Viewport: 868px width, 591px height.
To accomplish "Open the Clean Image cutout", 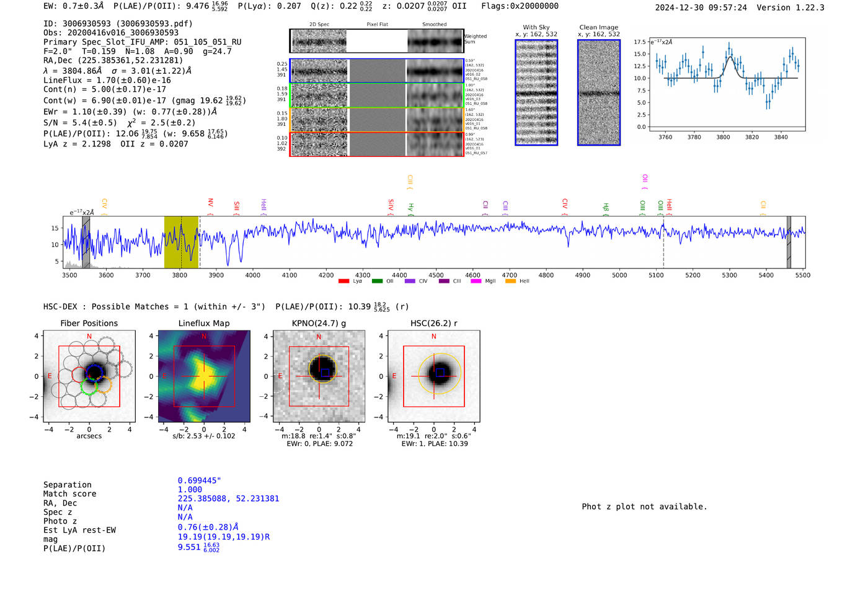I will [x=598, y=92].
